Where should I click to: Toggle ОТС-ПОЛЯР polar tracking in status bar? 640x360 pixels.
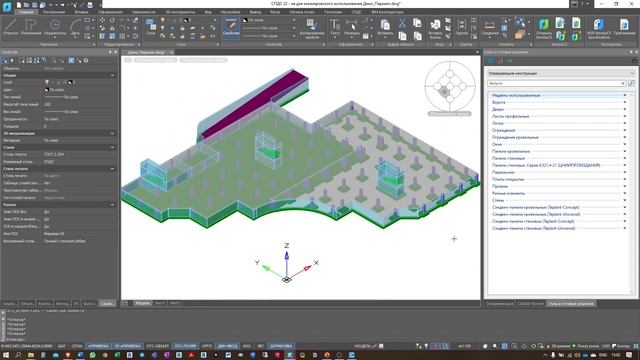coord(185,346)
